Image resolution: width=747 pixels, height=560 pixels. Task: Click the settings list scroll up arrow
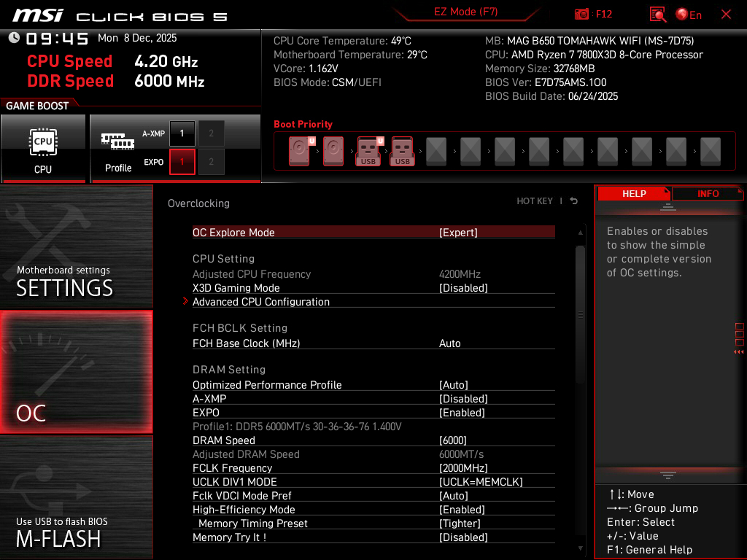[580, 233]
